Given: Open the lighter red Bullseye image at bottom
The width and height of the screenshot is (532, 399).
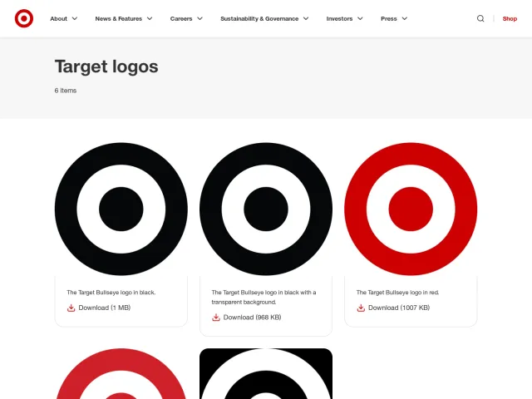Looking at the screenshot, I should 121,373.
